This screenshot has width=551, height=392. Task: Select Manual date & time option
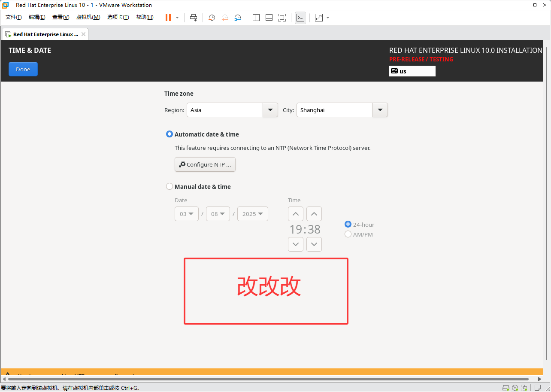click(x=170, y=187)
